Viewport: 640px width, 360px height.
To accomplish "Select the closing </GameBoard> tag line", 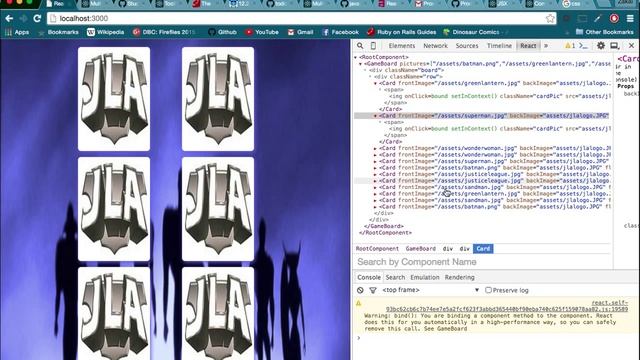I will pos(384,226).
